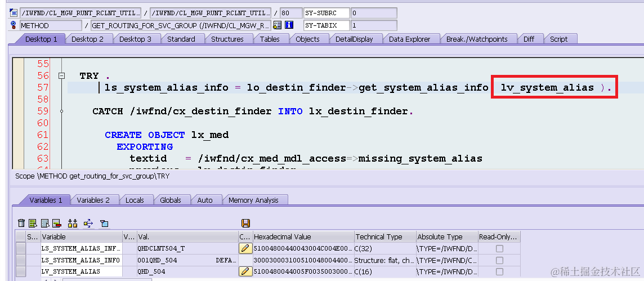The height and width of the screenshot is (281, 644).
Task: Click the program source icon at top left
Action: coord(14,13)
